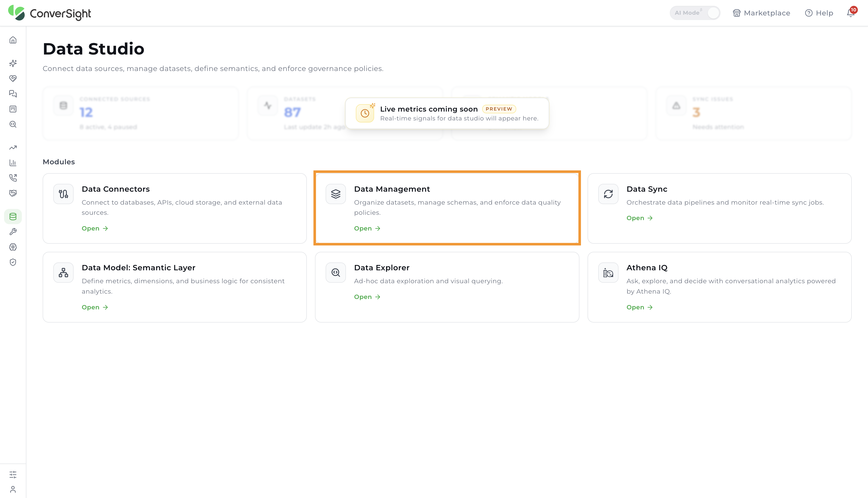Viewport: 868px width, 498px height.
Task: Open link under Data Model: Semantic Layer
Action: [x=95, y=307]
